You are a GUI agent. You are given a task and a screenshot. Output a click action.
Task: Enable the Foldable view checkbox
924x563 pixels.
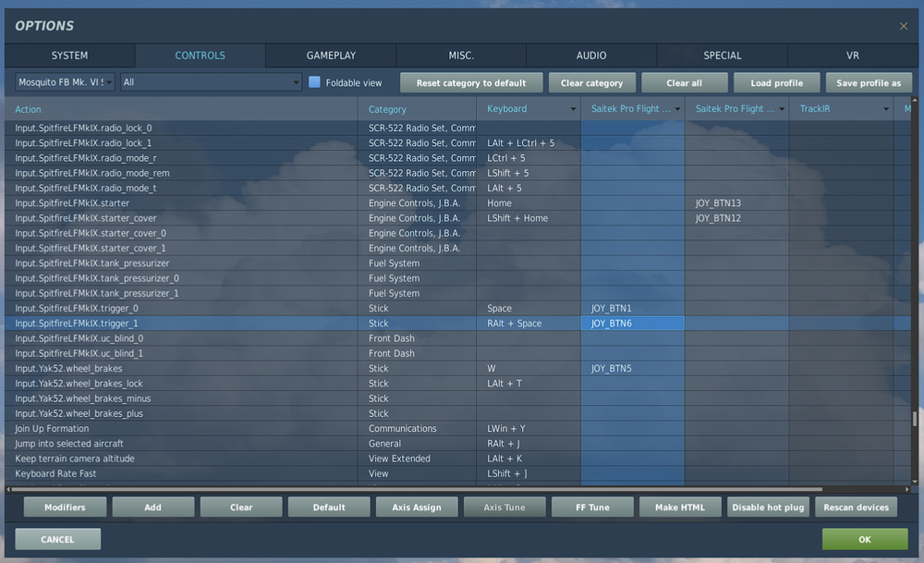(x=313, y=82)
